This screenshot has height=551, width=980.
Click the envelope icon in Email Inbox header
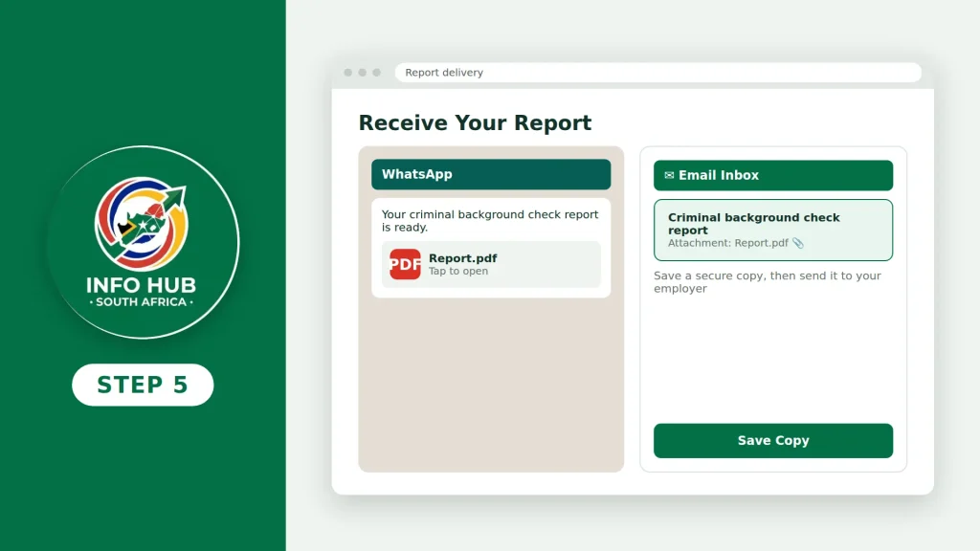click(x=669, y=176)
